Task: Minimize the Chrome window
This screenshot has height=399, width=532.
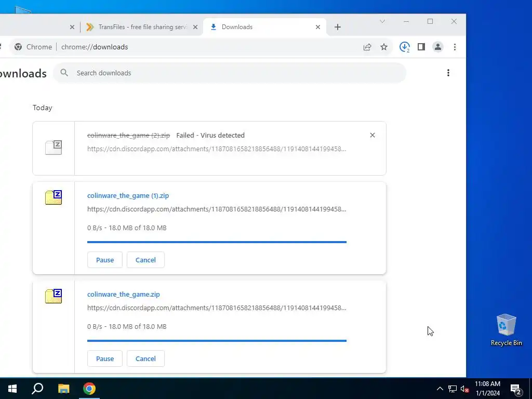Action: pyautogui.click(x=406, y=21)
